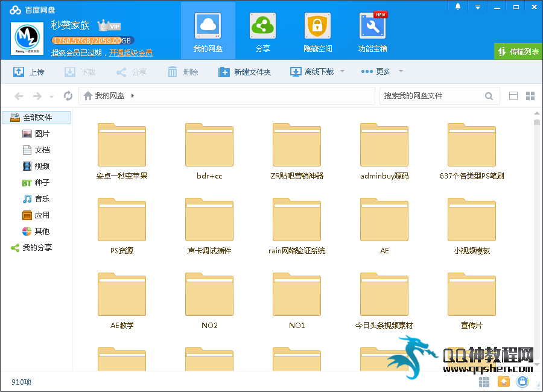This screenshot has height=392, width=543.
Task: Click the notification bell icon
Action: pyautogui.click(x=458, y=7)
